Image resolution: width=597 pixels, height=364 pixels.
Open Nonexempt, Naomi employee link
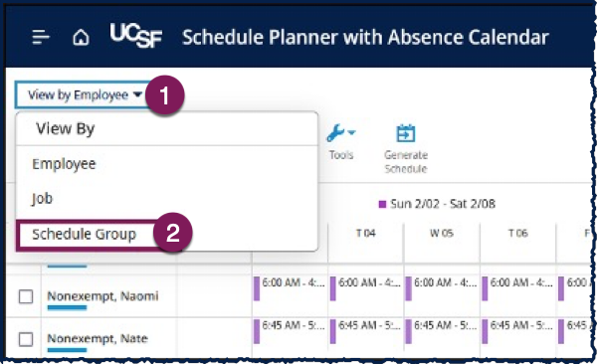click(102, 295)
